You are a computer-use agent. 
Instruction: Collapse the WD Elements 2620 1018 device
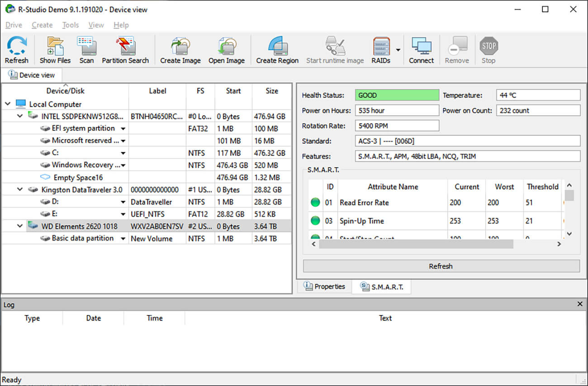click(x=19, y=226)
